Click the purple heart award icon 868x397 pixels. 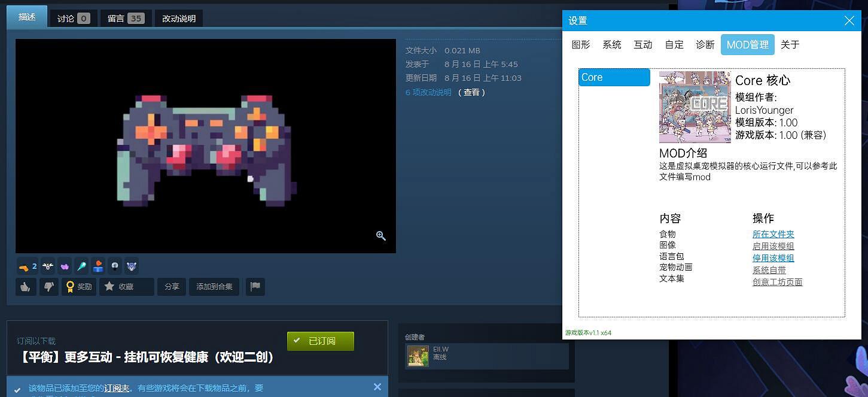(65, 266)
